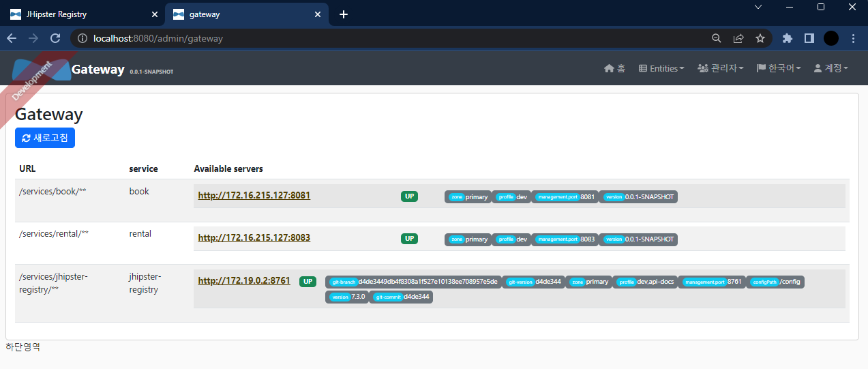Select the gateway browser tab

248,14
